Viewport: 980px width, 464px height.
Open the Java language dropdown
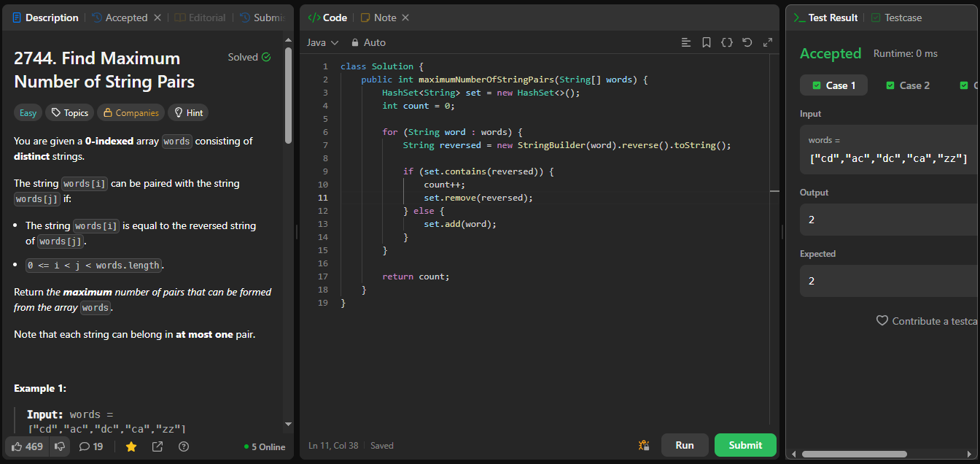coord(323,42)
